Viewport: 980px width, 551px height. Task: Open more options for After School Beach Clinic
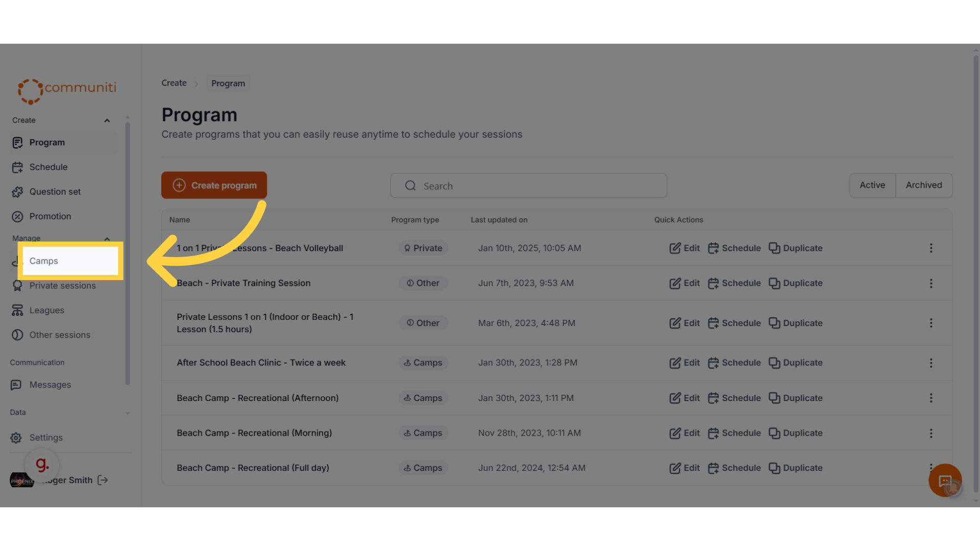pos(931,363)
